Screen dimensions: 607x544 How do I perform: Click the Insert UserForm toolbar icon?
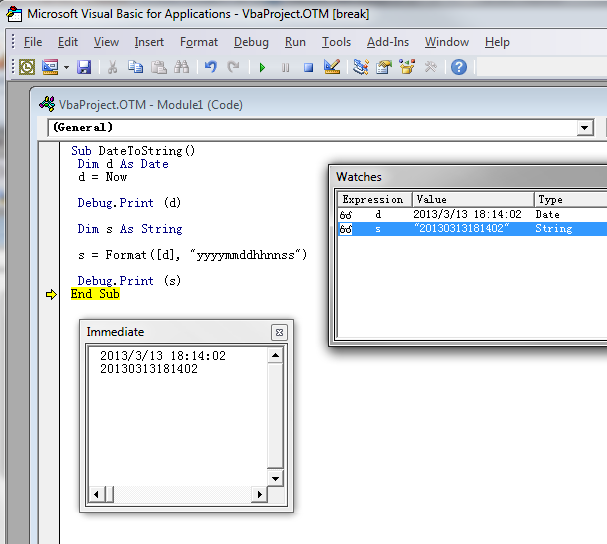pyautogui.click(x=50, y=67)
